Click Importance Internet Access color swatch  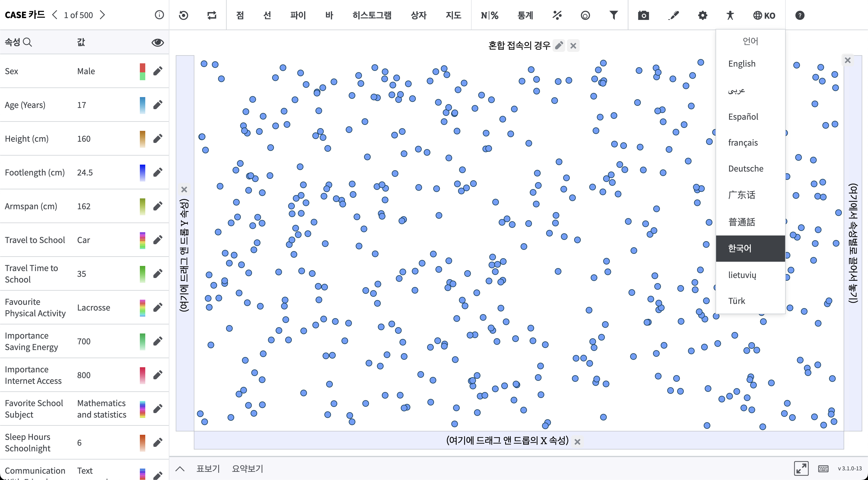(143, 375)
